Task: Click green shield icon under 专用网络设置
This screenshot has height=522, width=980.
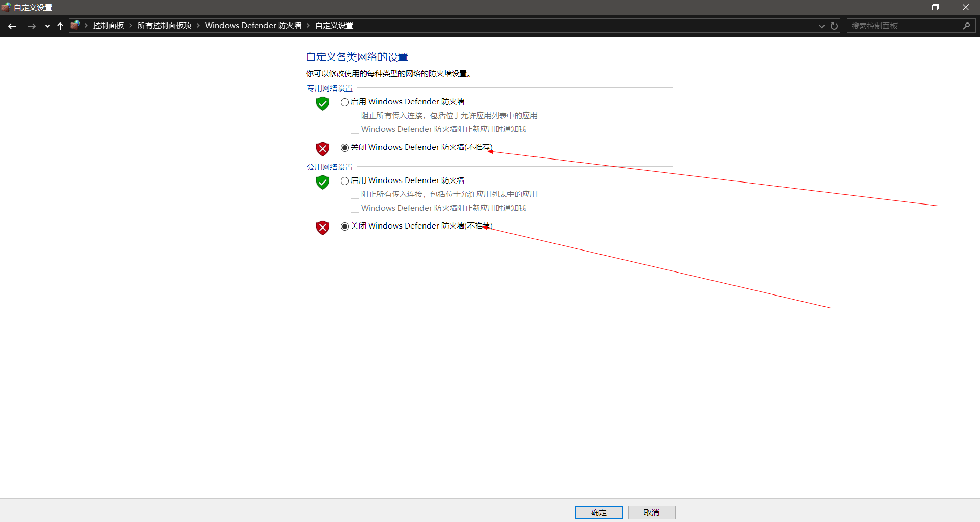Action: point(323,103)
